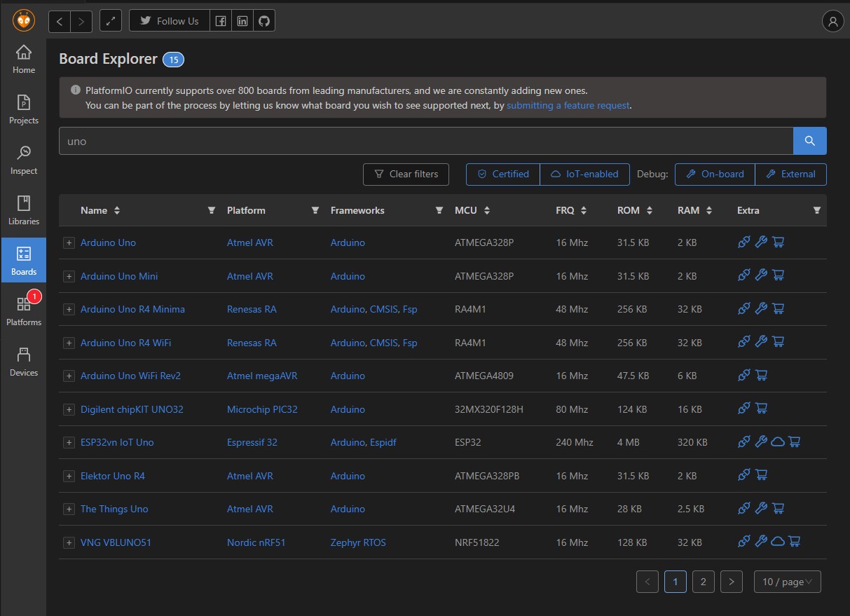
Task: Click the magnifier search button
Action: tap(810, 141)
